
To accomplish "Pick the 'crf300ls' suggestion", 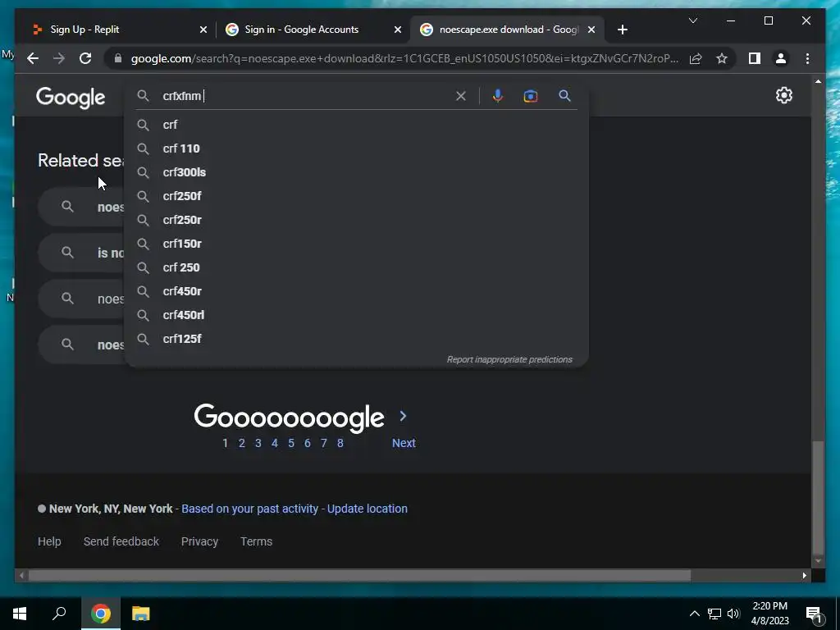I will 356,172.
